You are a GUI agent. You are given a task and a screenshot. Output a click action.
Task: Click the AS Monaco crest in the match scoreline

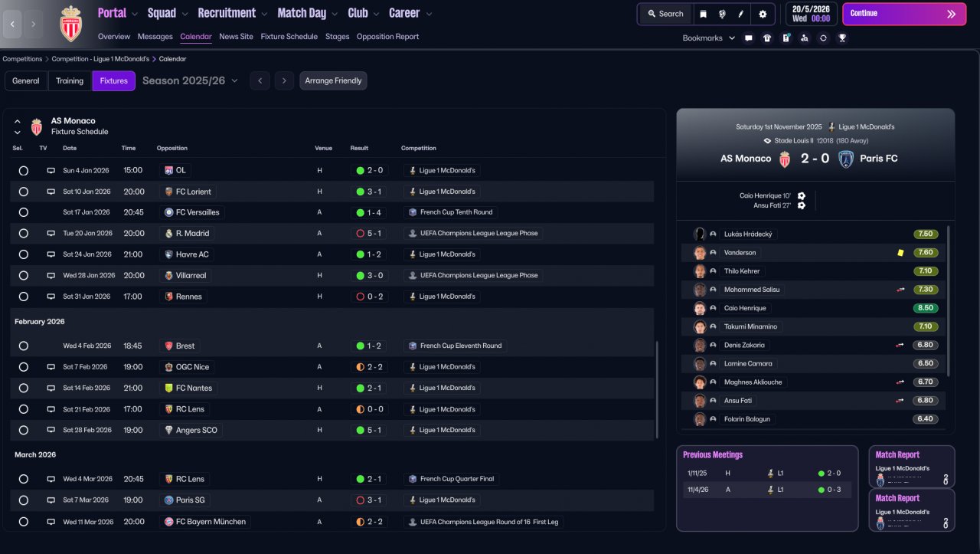[784, 159]
